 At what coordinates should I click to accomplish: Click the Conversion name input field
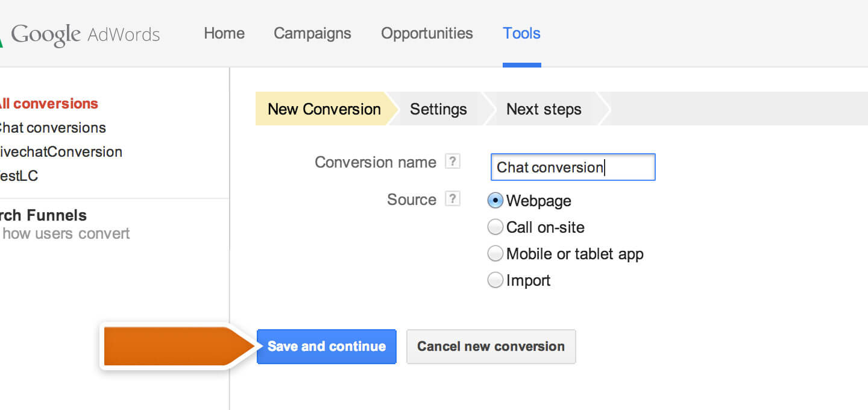[x=572, y=167]
